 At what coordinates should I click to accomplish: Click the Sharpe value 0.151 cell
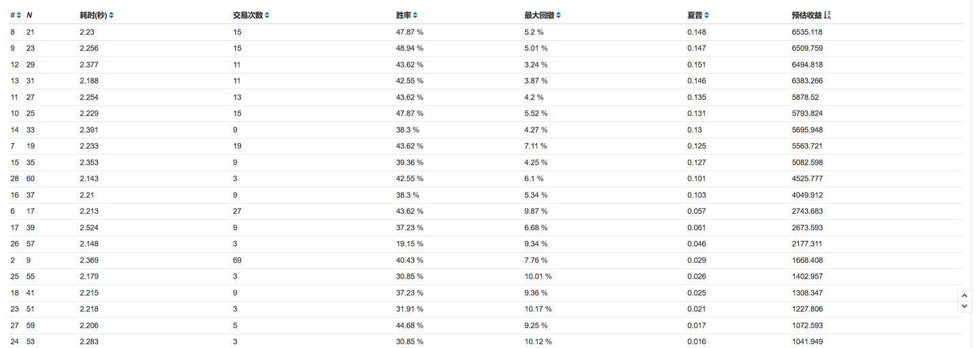point(697,65)
